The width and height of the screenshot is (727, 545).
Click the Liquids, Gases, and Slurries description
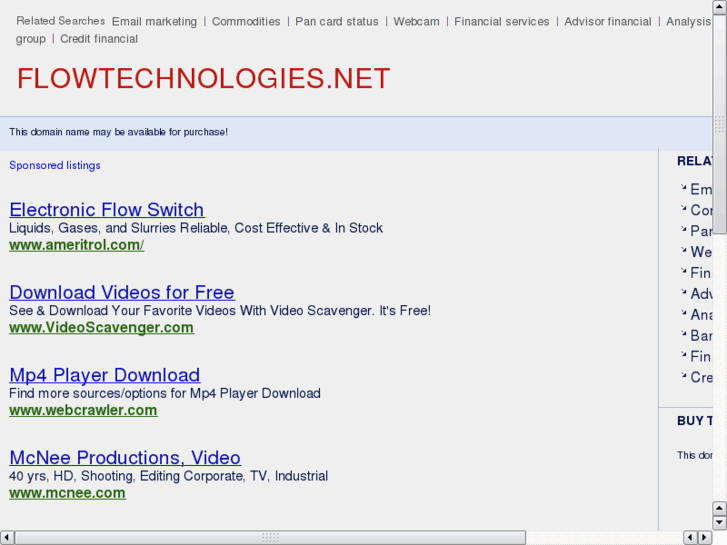coord(196,228)
